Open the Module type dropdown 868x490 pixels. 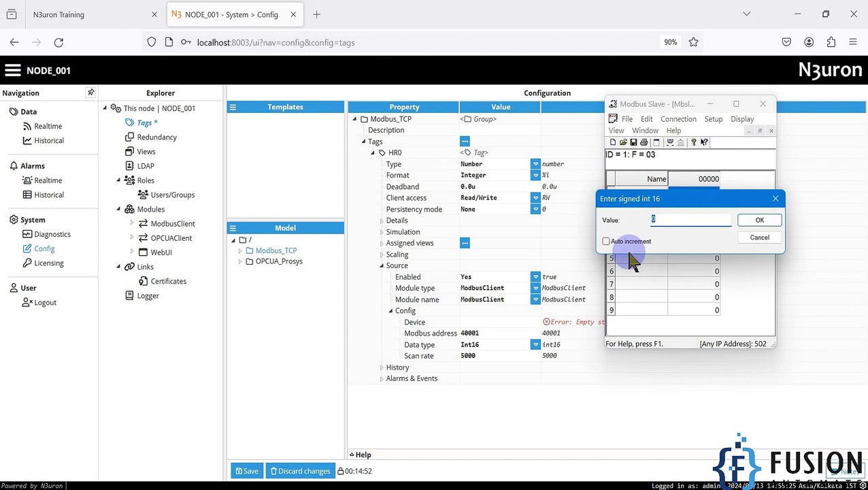(535, 288)
